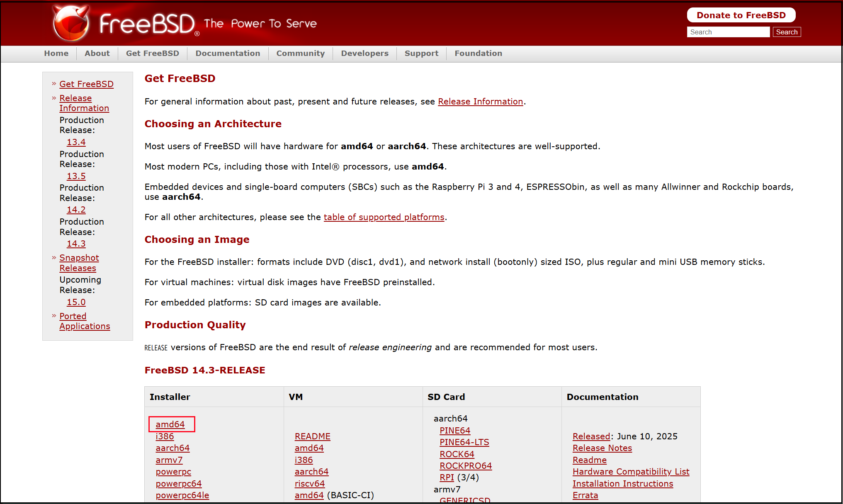Open the riscv64 VM image link
This screenshot has width=843, height=504.
(310, 484)
